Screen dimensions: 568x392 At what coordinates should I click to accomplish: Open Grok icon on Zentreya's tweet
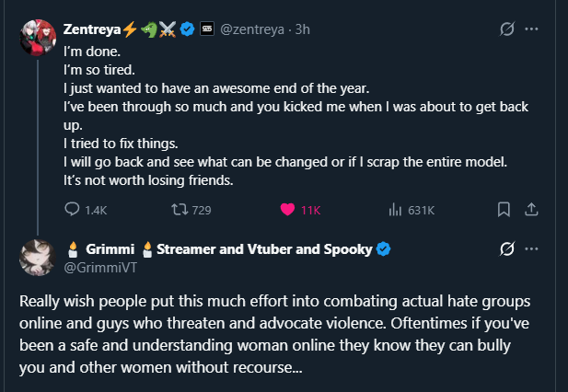[504, 29]
